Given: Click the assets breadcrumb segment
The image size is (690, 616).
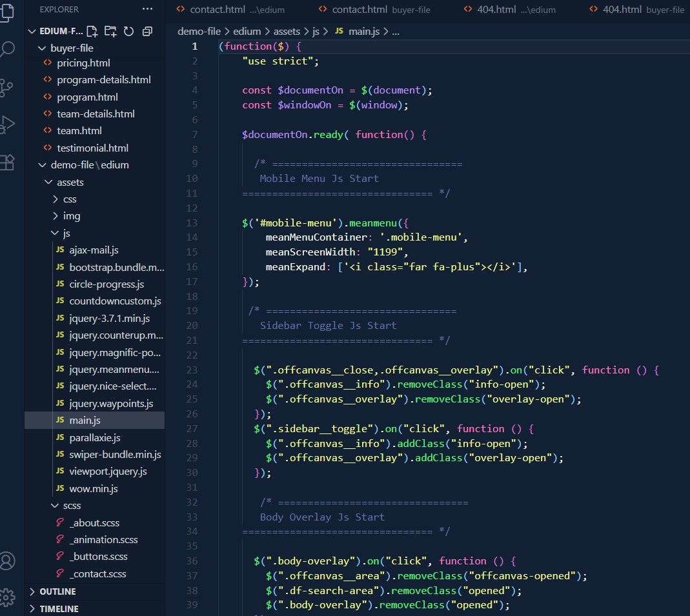Looking at the screenshot, I should click(x=287, y=31).
